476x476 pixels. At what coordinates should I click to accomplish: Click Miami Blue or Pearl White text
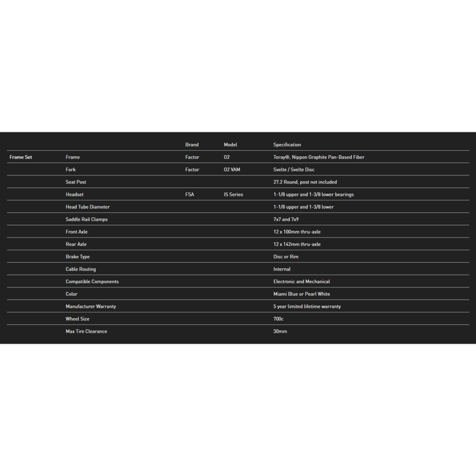click(301, 294)
